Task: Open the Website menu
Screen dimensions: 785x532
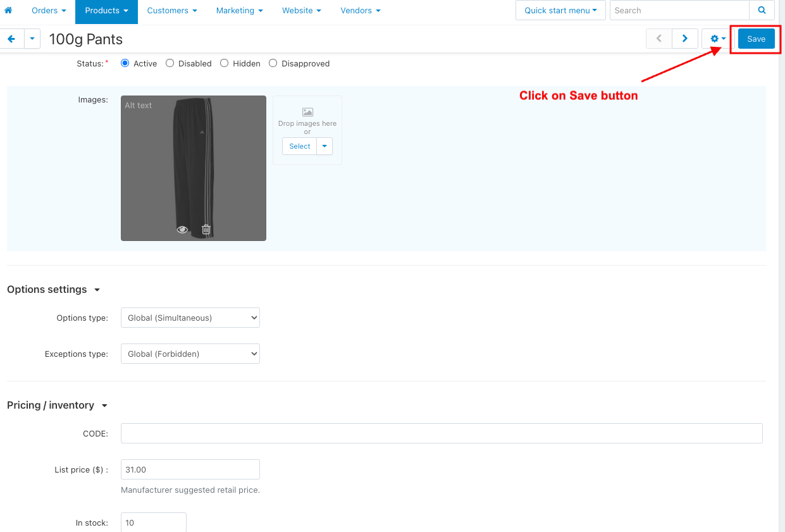Action: coord(302,10)
